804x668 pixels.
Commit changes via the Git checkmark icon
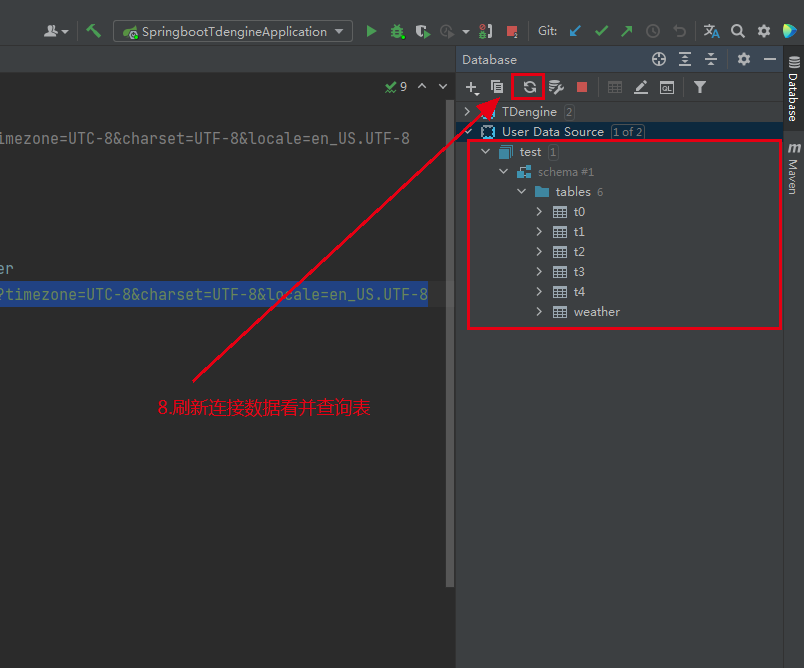[x=600, y=31]
